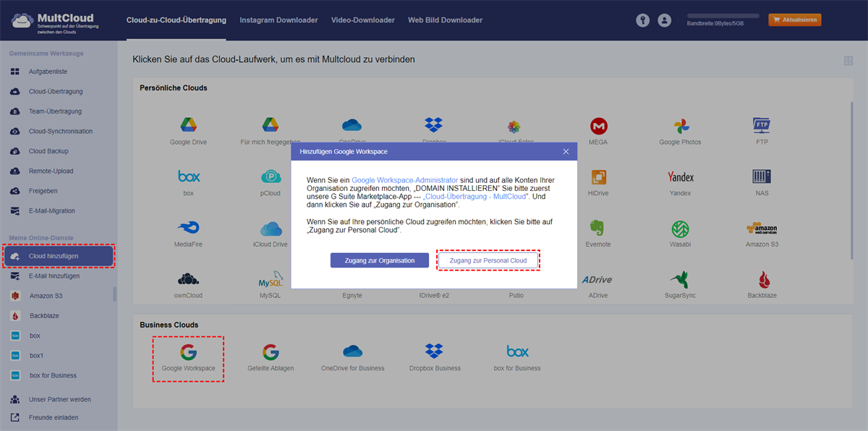
Task: Choose the NAS icon
Action: (x=761, y=176)
